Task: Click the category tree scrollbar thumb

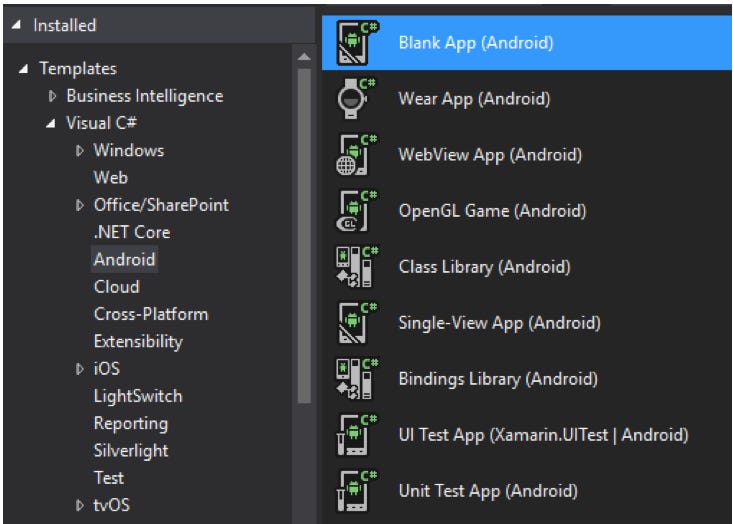Action: [x=304, y=236]
